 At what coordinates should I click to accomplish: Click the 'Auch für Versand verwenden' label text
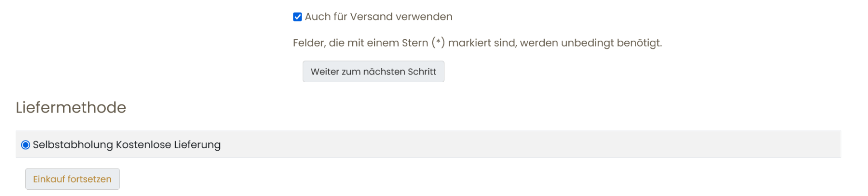click(x=378, y=17)
